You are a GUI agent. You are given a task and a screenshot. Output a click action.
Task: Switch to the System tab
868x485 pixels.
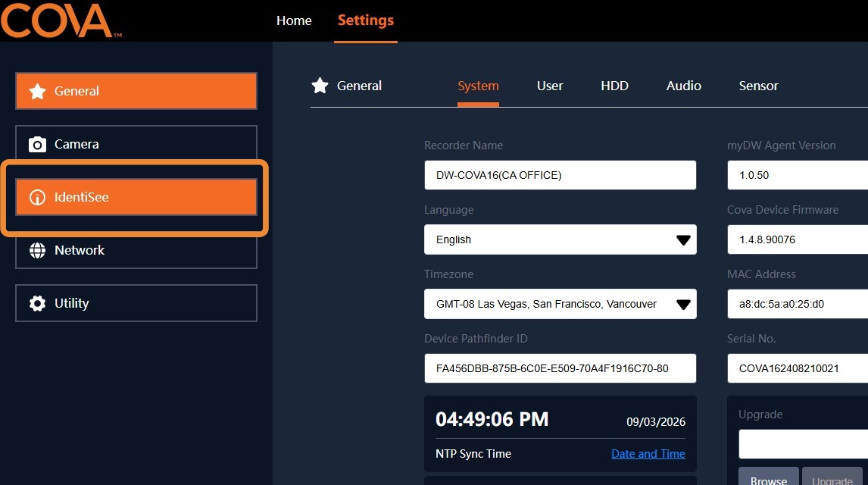coord(478,86)
